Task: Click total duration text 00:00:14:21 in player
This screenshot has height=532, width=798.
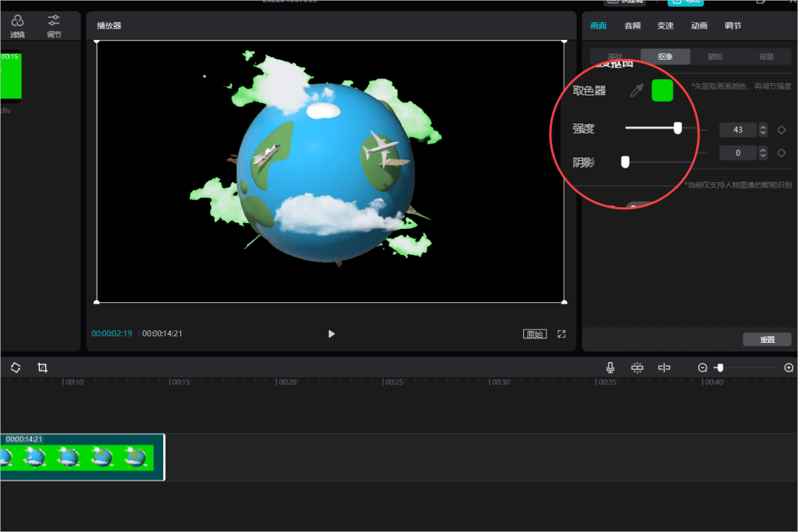Action: [x=162, y=333]
